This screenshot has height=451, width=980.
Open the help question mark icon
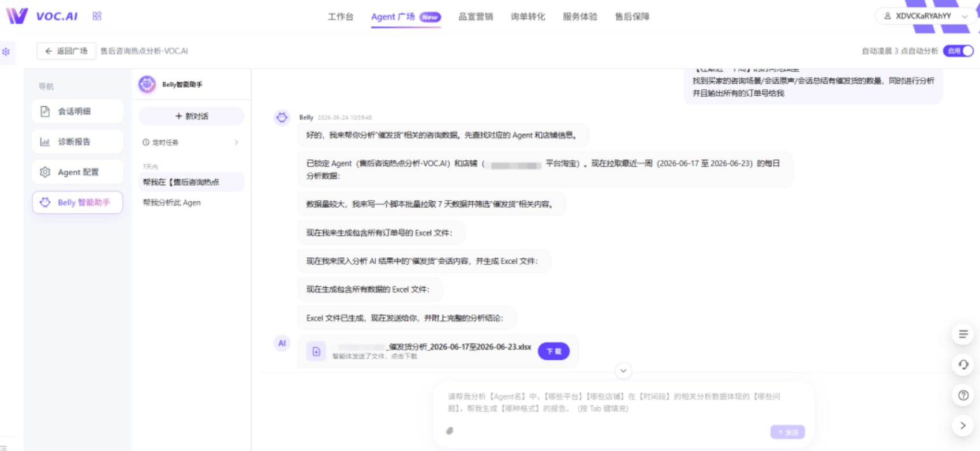pyautogui.click(x=963, y=395)
